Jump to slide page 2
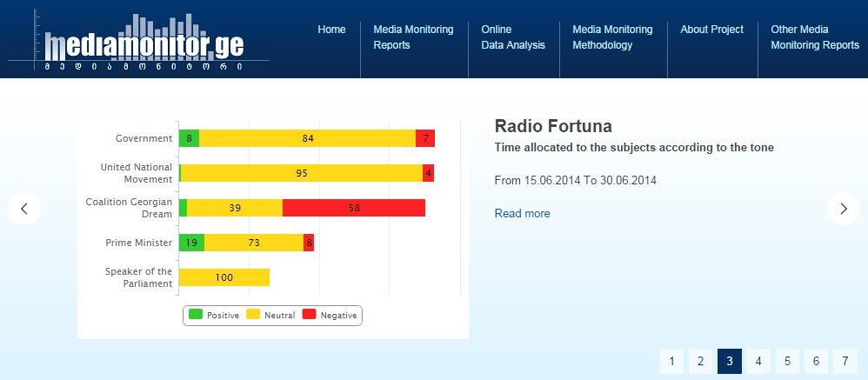This screenshot has width=868, height=380. (x=701, y=361)
